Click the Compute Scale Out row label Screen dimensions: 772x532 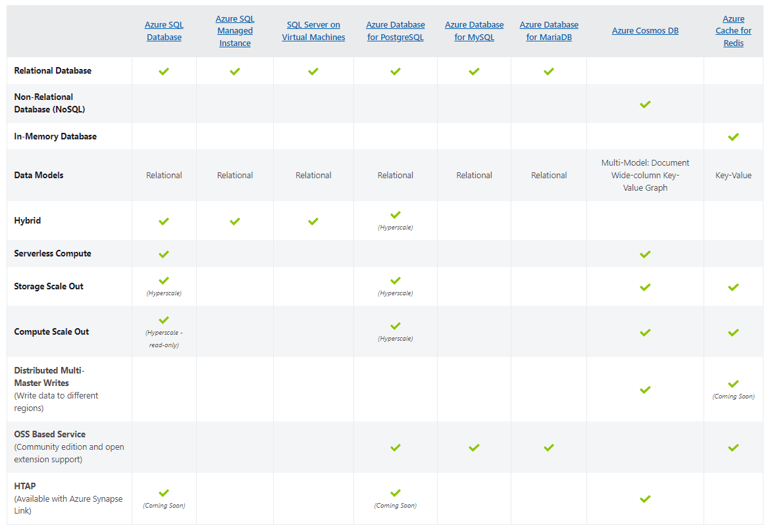(x=51, y=331)
